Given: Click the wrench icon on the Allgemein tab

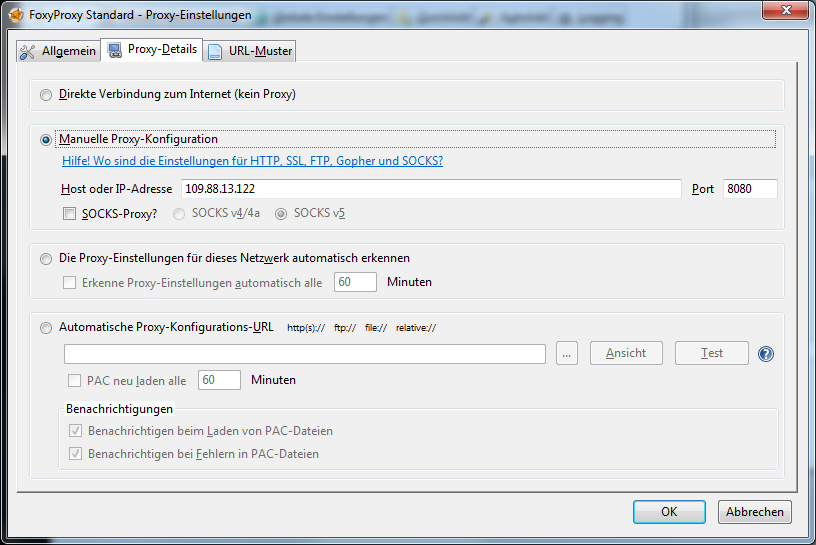Looking at the screenshot, I should point(27,52).
